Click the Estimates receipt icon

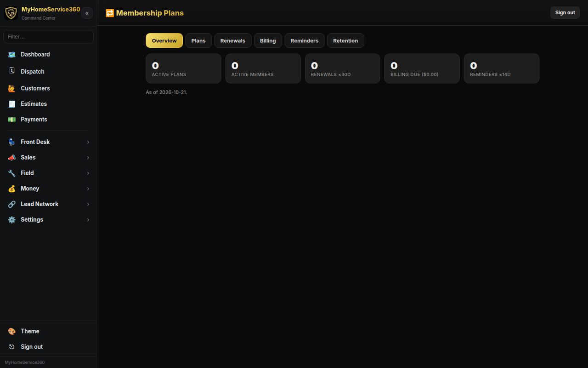click(x=12, y=104)
